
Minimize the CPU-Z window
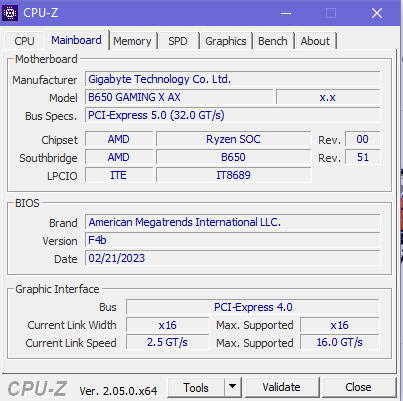[x=286, y=13]
